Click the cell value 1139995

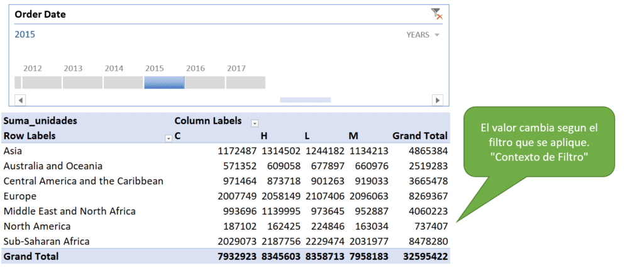tap(280, 211)
